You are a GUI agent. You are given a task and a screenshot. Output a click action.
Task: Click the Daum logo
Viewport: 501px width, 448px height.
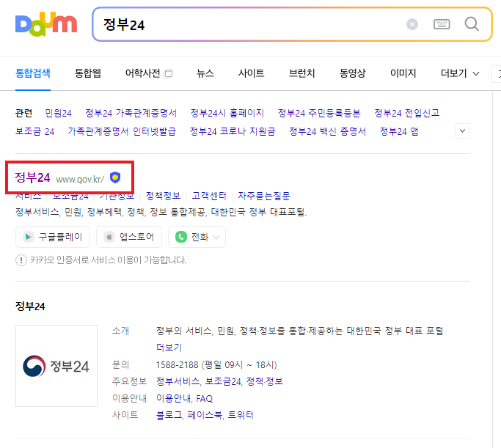click(x=46, y=24)
